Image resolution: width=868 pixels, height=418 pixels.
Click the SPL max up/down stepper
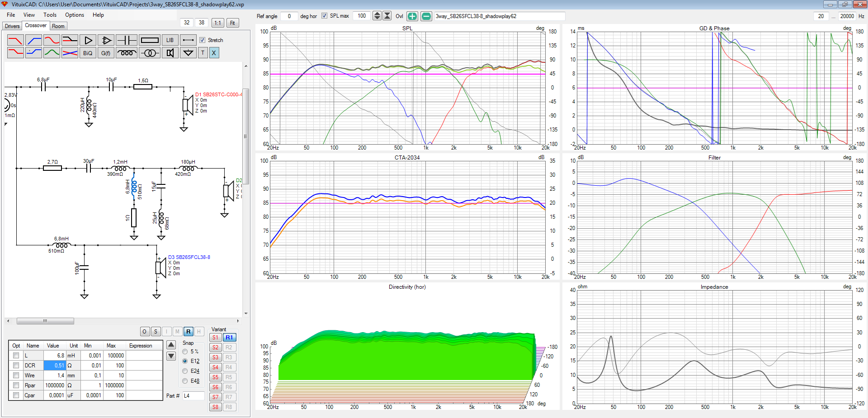[377, 16]
